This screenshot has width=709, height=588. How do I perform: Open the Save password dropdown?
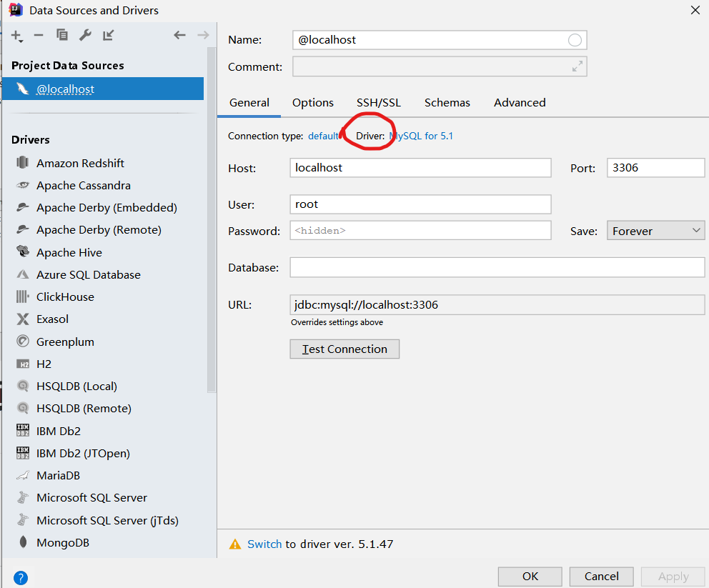[x=655, y=231]
